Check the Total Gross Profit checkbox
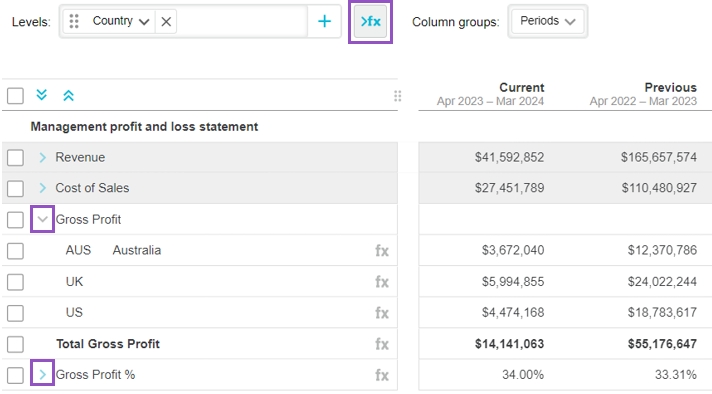Viewport: 712px width, 394px height. tap(15, 344)
